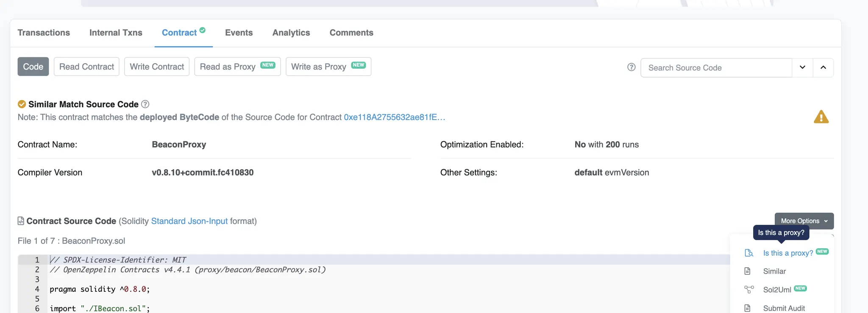Switch to the Events tab

[x=239, y=33]
